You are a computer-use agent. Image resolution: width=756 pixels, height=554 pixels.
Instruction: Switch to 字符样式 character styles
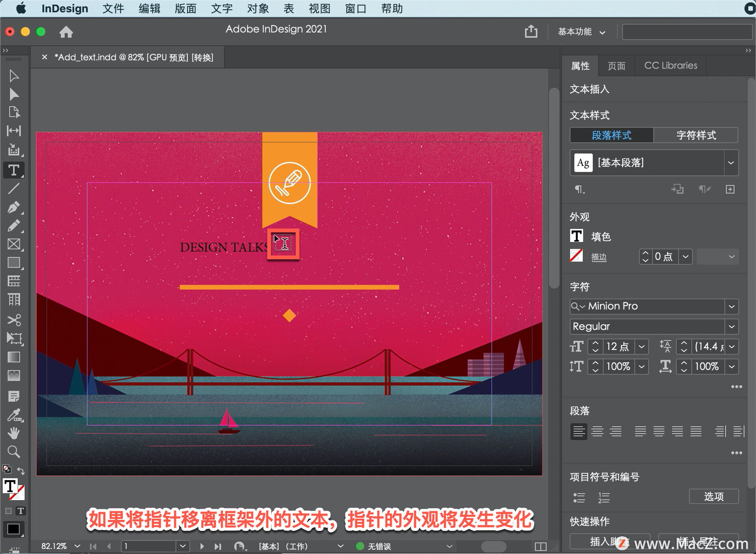click(x=696, y=135)
